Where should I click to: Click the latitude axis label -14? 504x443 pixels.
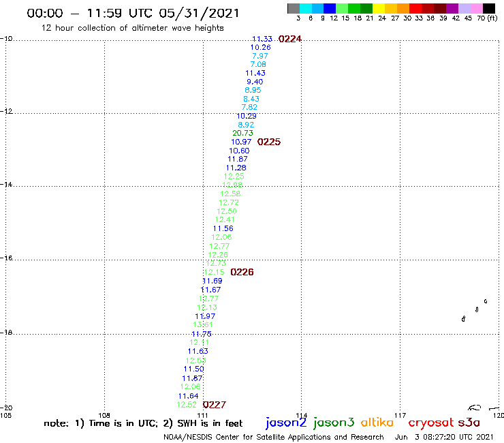click(6, 184)
